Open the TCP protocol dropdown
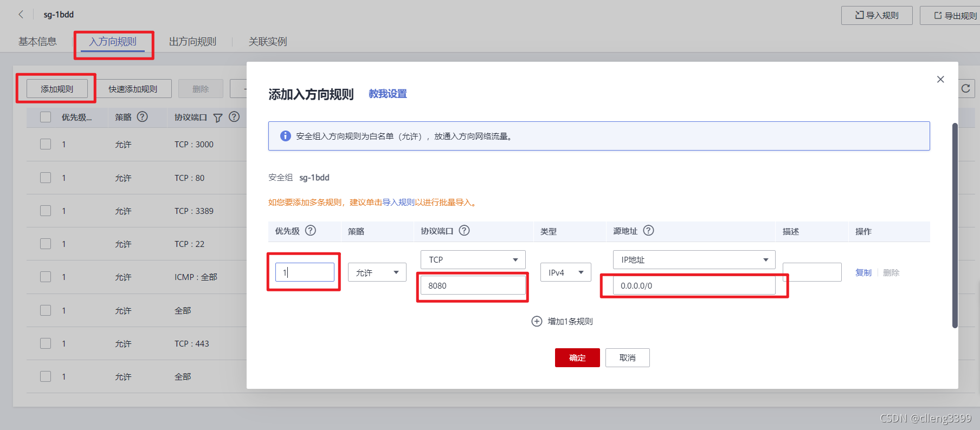The image size is (980, 430). 473,259
